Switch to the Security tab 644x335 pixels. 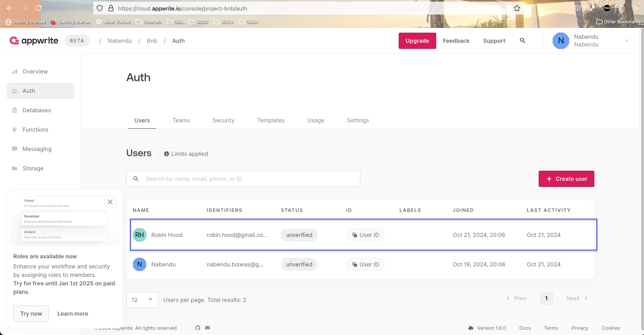(x=224, y=120)
